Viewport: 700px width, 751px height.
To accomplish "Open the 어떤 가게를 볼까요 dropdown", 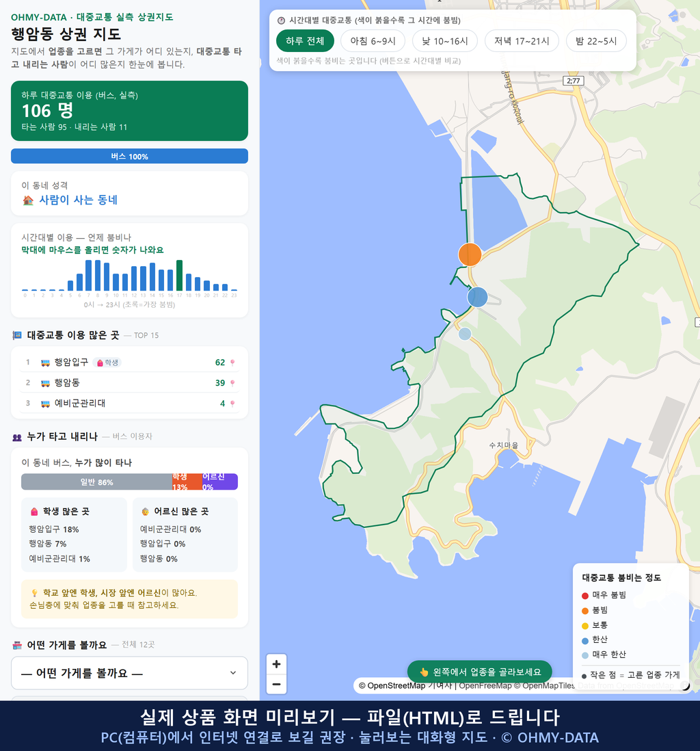I will point(129,673).
